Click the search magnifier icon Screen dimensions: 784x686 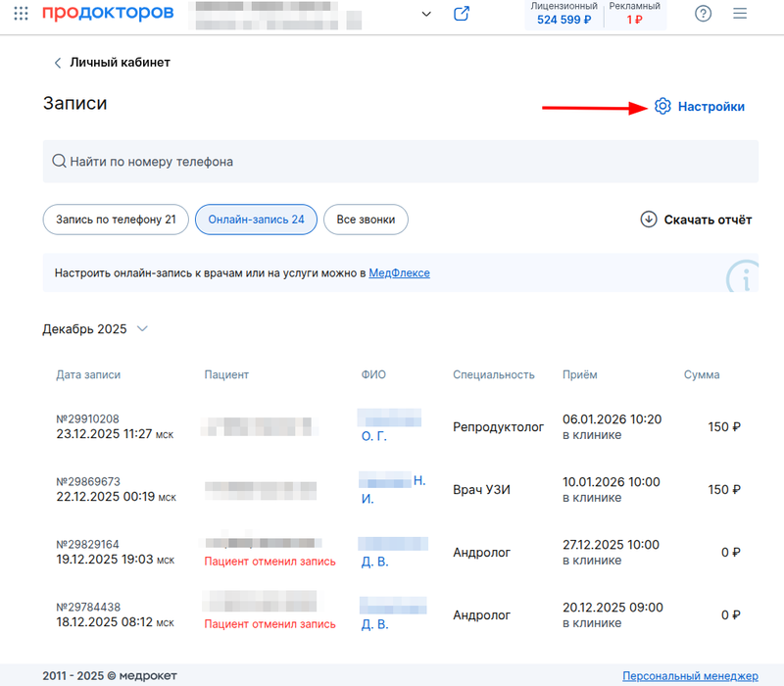click(x=58, y=161)
